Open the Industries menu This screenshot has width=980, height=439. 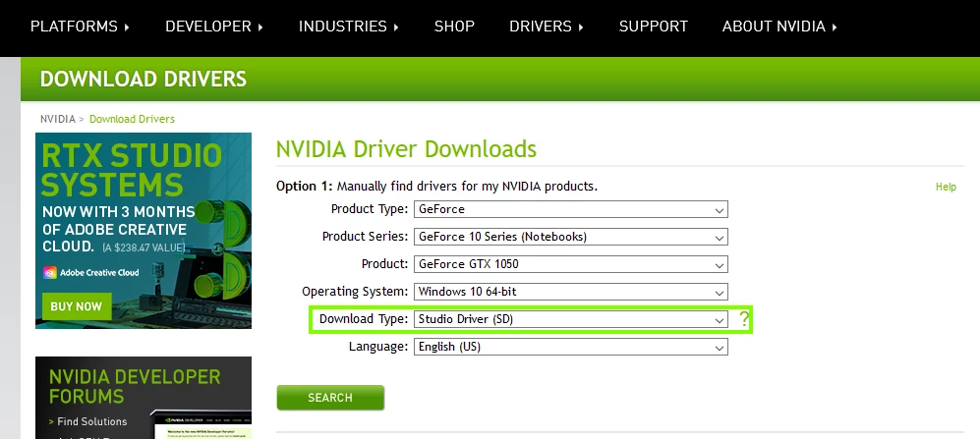pyautogui.click(x=349, y=27)
